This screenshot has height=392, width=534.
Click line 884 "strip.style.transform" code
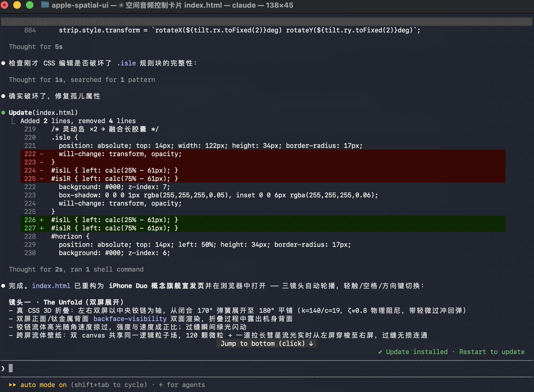[x=239, y=30]
